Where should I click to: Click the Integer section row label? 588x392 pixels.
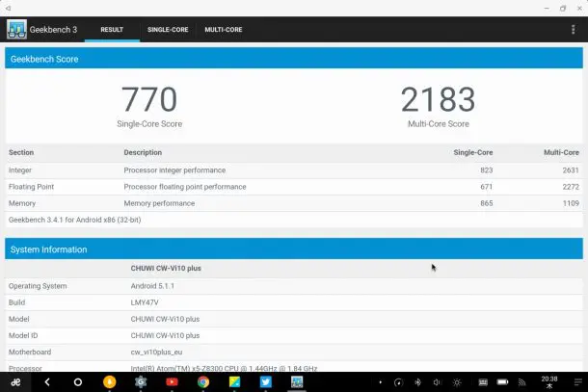(x=20, y=170)
